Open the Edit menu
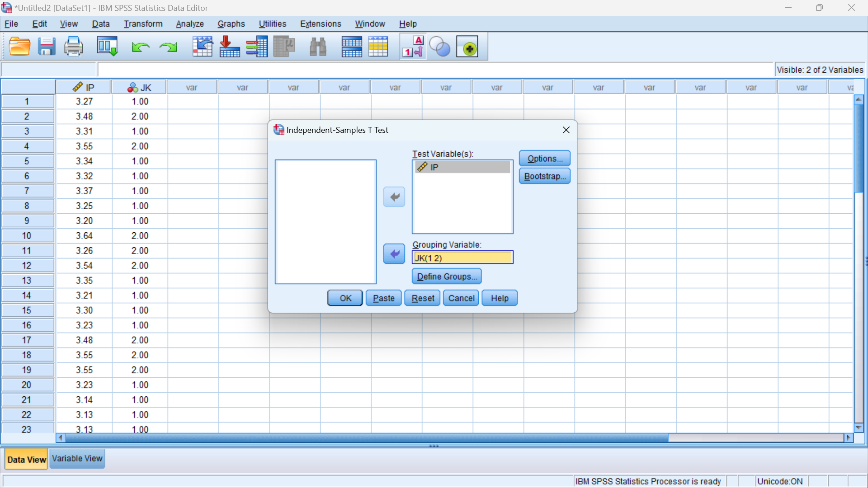This screenshot has height=488, width=868. pyautogui.click(x=40, y=24)
